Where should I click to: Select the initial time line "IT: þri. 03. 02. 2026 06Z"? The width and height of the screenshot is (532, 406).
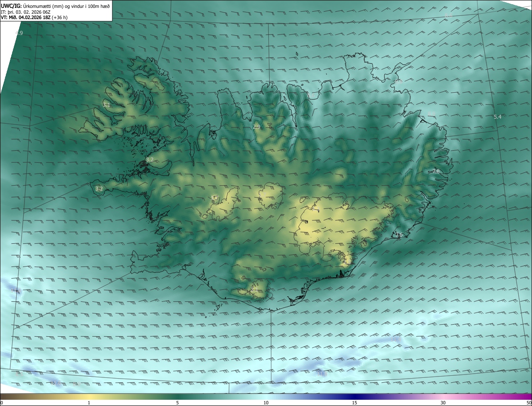coord(25,12)
